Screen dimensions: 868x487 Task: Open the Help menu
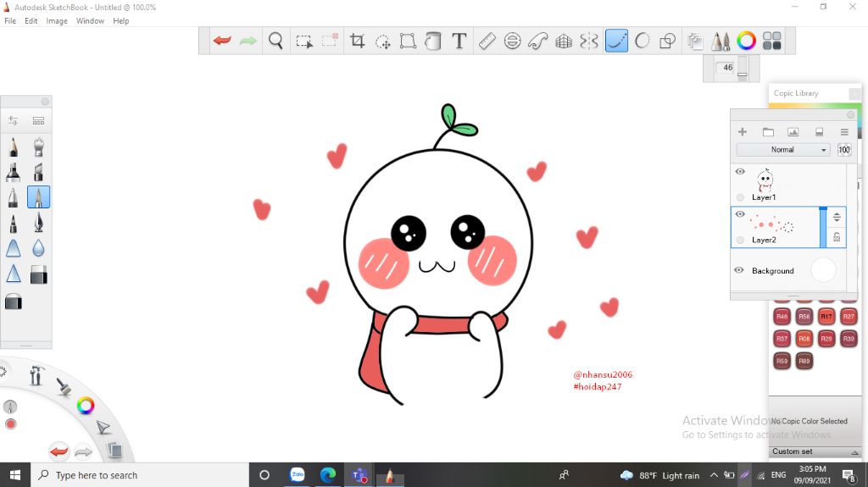[x=120, y=21]
